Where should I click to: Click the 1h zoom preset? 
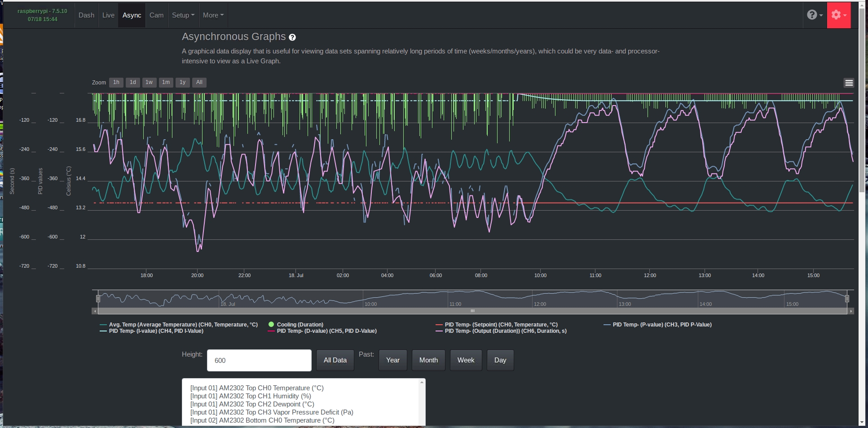pyautogui.click(x=116, y=82)
